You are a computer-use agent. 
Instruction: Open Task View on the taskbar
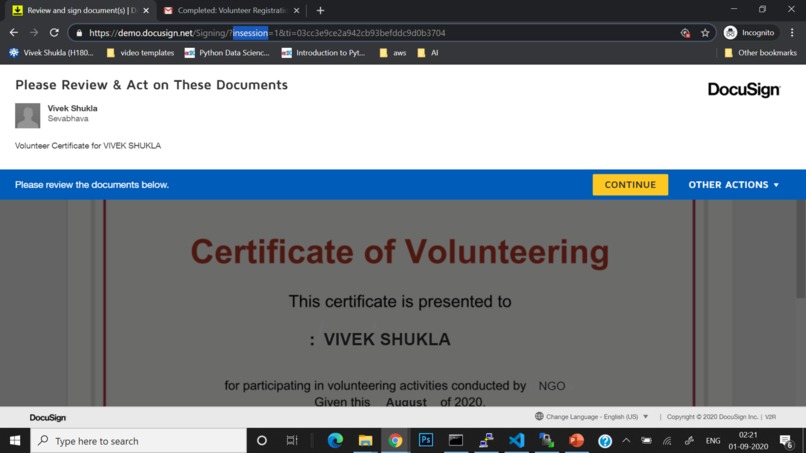point(292,441)
